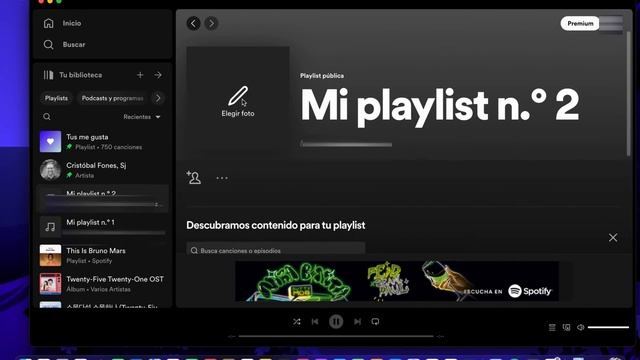The height and width of the screenshot is (360, 640).
Task: Toggle shuffle playback
Action: pyautogui.click(x=297, y=322)
